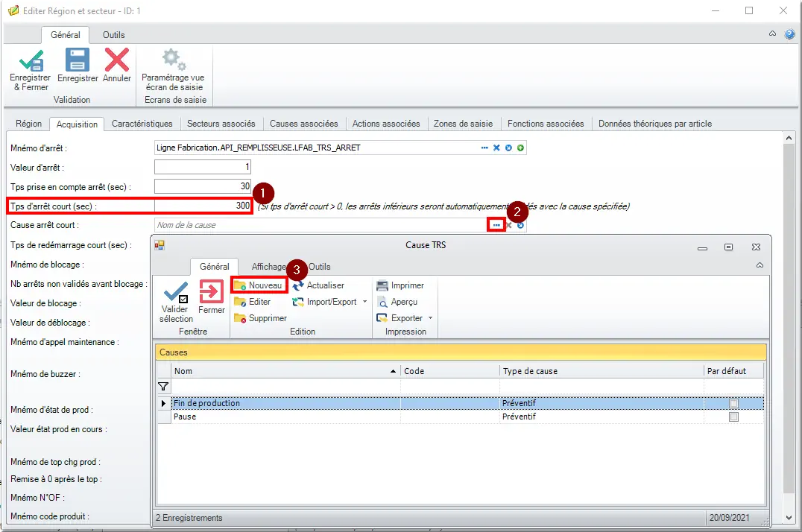The image size is (802, 532).
Task: Maximize the Cause TRS window
Action: click(728, 247)
